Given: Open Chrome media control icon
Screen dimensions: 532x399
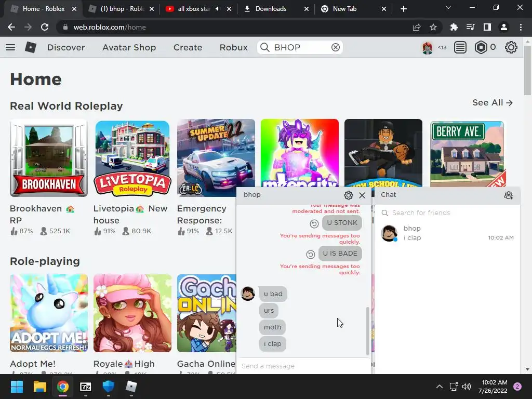Looking at the screenshot, I should pos(471,27).
